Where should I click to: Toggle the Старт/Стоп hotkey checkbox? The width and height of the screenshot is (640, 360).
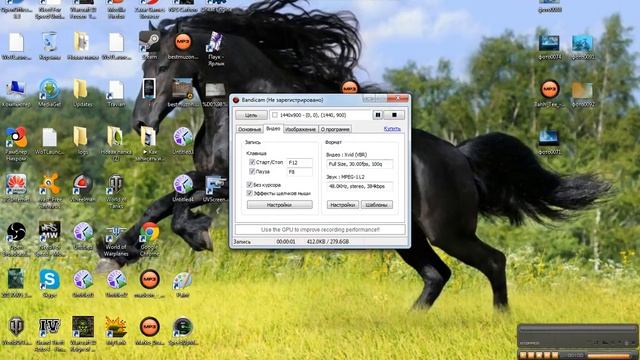252,162
